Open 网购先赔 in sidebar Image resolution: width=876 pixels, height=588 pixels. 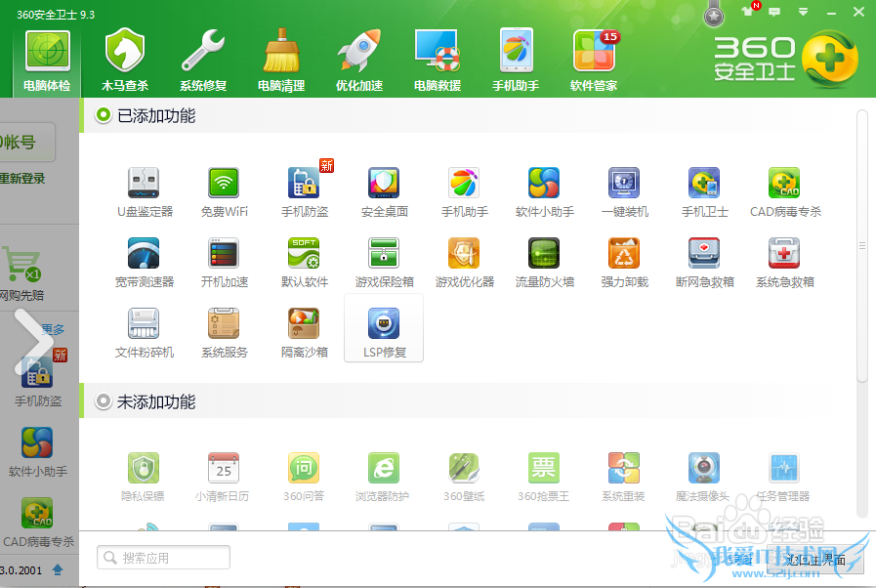pos(21,273)
